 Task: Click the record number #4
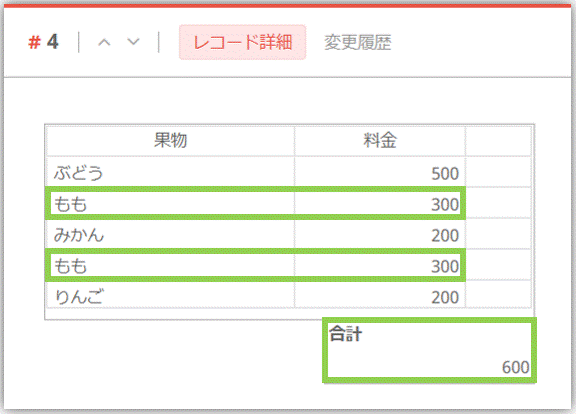click(43, 42)
